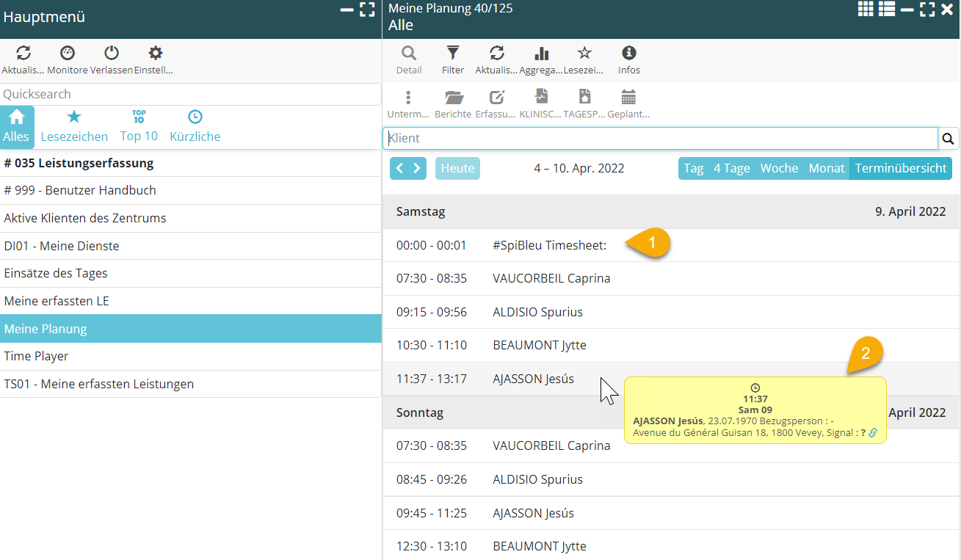The image size is (961, 560).
Task: Click the Infos icon
Action: (x=628, y=54)
